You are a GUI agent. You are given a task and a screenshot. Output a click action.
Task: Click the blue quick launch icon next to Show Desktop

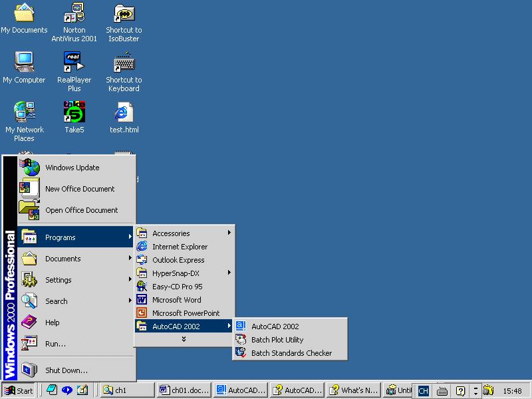67,390
